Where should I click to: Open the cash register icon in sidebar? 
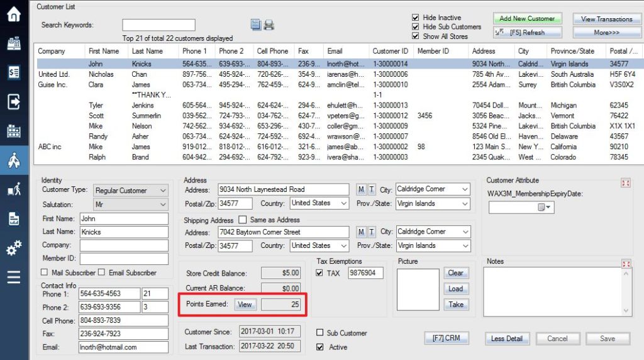pyautogui.click(x=14, y=43)
